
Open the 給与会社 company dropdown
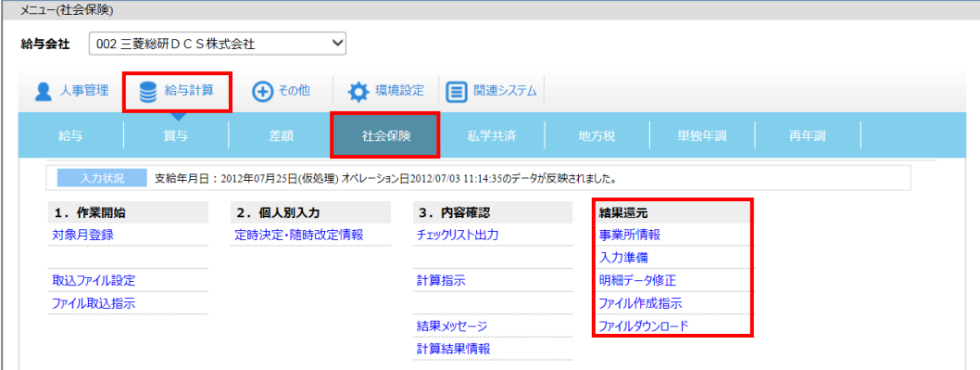coord(218,44)
